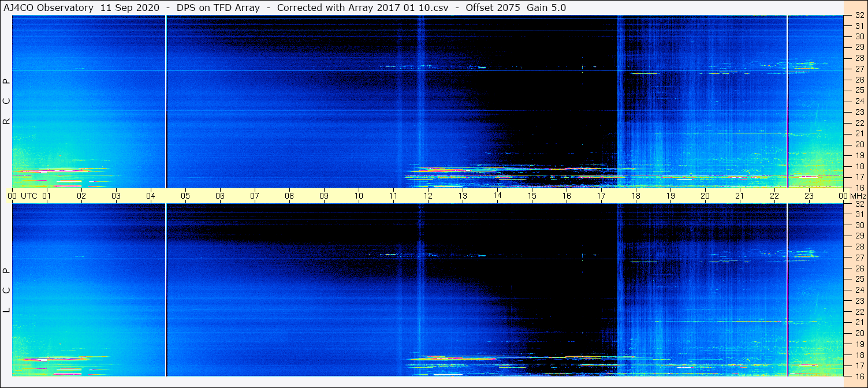Select the 21 hour mark on time axis
The width and height of the screenshot is (868, 388).
(x=740, y=196)
